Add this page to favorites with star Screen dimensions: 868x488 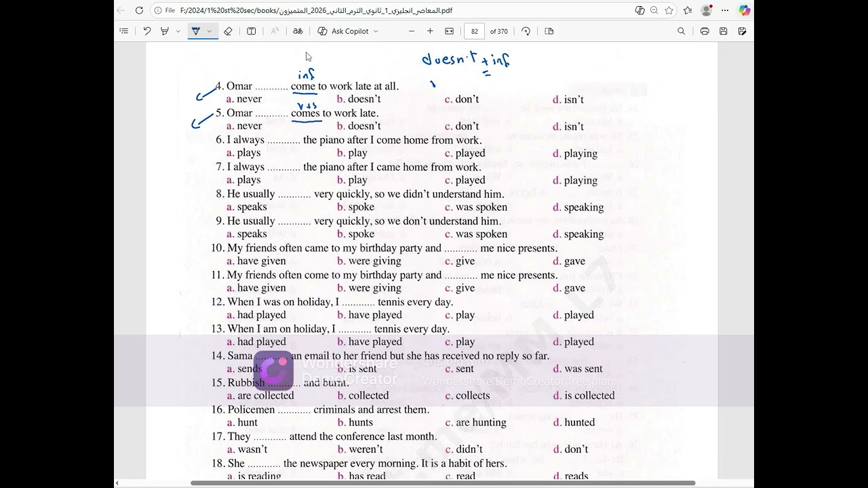coord(669,10)
